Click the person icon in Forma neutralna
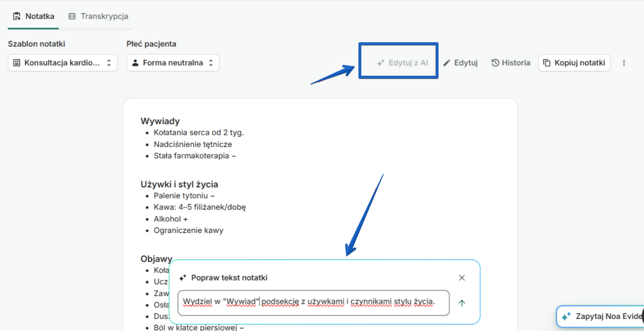Image resolution: width=644 pixels, height=331 pixels. coord(136,63)
